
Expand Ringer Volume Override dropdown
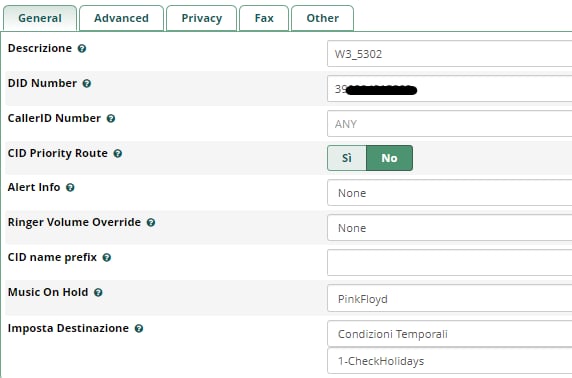(449, 228)
